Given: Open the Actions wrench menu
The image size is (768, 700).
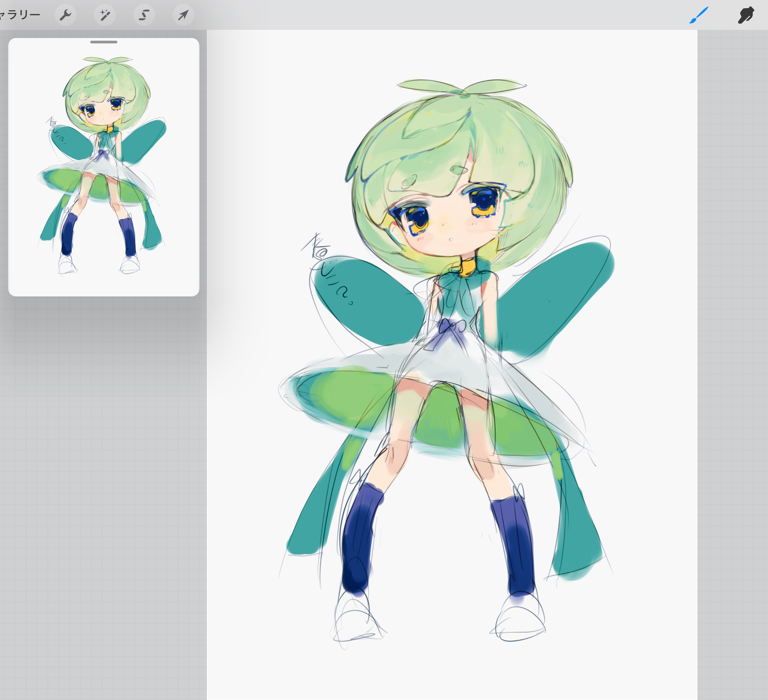Looking at the screenshot, I should (x=65, y=15).
